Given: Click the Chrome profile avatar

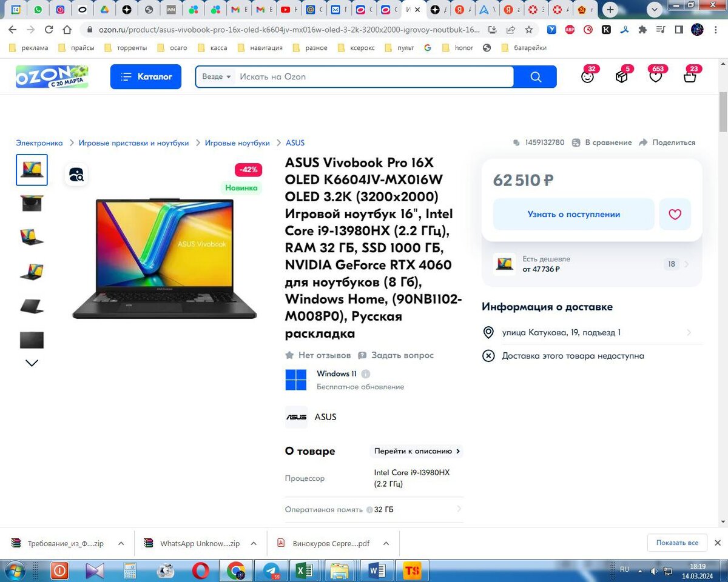Looking at the screenshot, I should pyautogui.click(x=698, y=29).
